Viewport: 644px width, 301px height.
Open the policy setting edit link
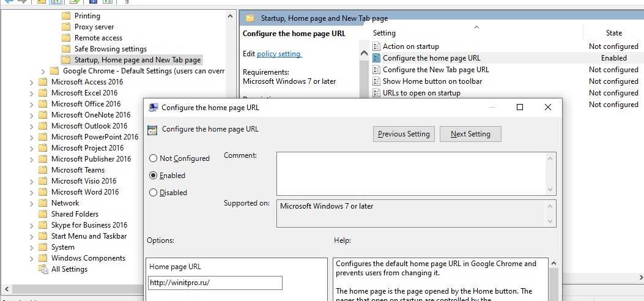tap(278, 54)
